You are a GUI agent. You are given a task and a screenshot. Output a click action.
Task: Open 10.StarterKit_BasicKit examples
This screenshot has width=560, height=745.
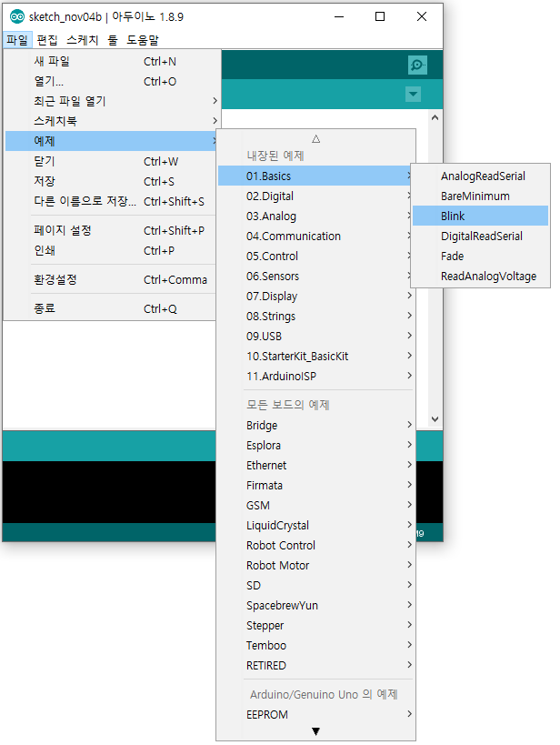point(315,356)
